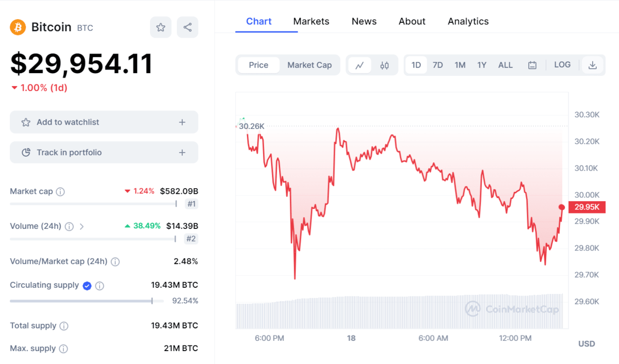Click Market cap info icon
This screenshot has height=364, width=619.
tap(60, 192)
